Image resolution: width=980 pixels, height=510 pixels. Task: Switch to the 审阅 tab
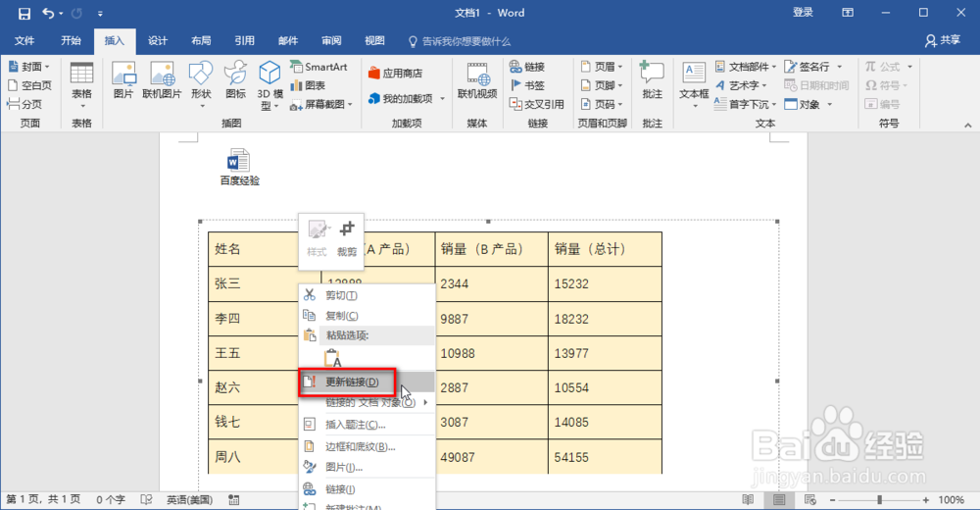point(331,40)
